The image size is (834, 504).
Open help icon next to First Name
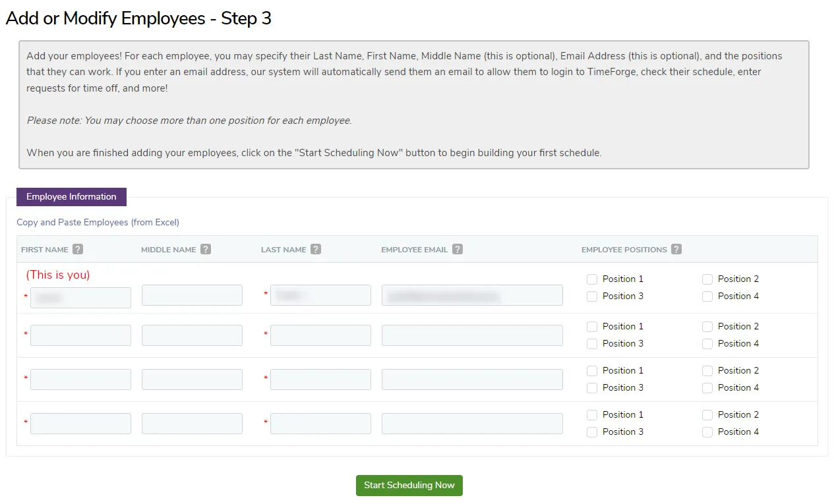pos(78,250)
